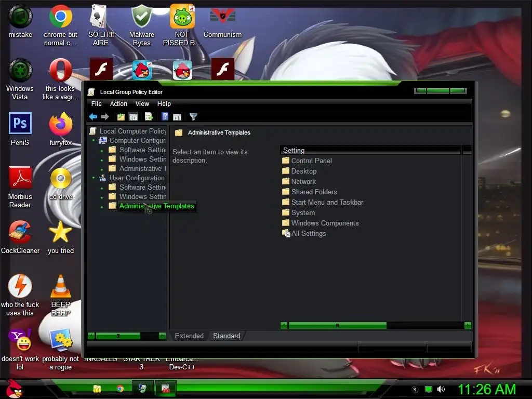The width and height of the screenshot is (532, 399).
Task: Click the settings list horizontal scrollbar thumb
Action: (x=337, y=326)
